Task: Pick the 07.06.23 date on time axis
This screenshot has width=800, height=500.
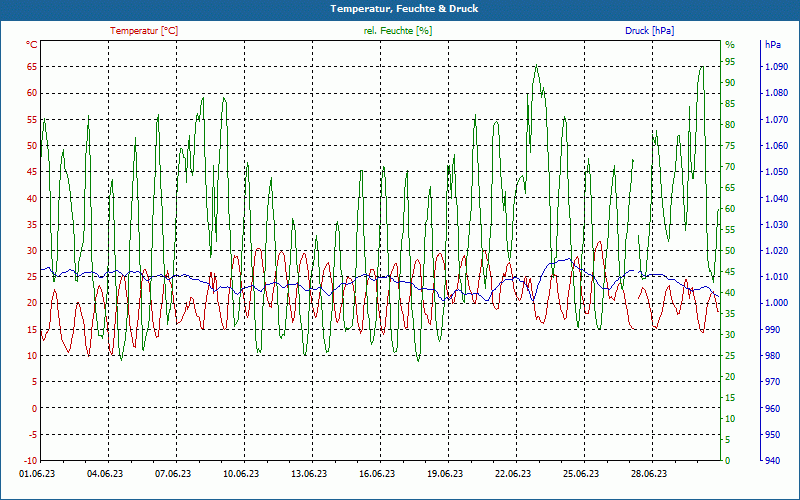Action: [172, 474]
